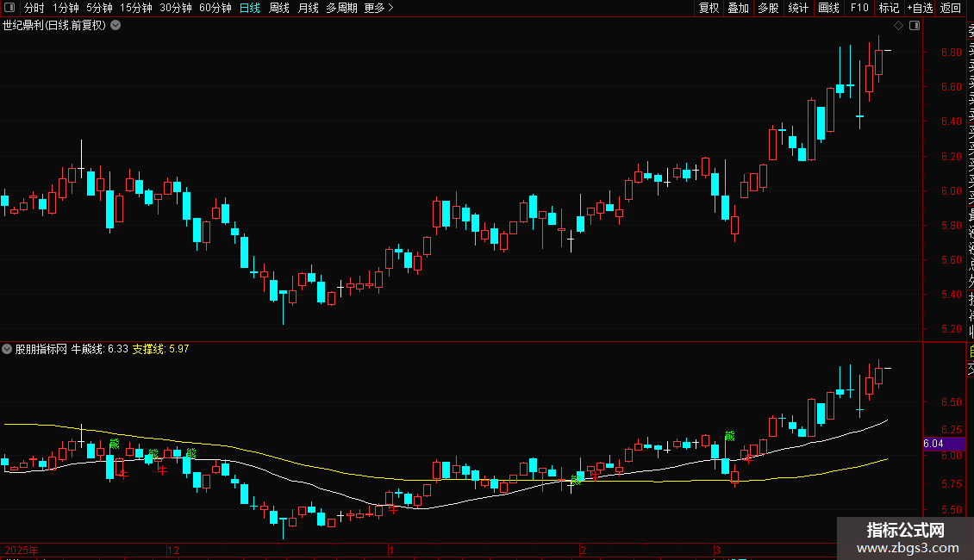The image size is (974, 560).
Task: Click the 支撑线: 5.97 indicator label
Action: [x=160, y=349]
